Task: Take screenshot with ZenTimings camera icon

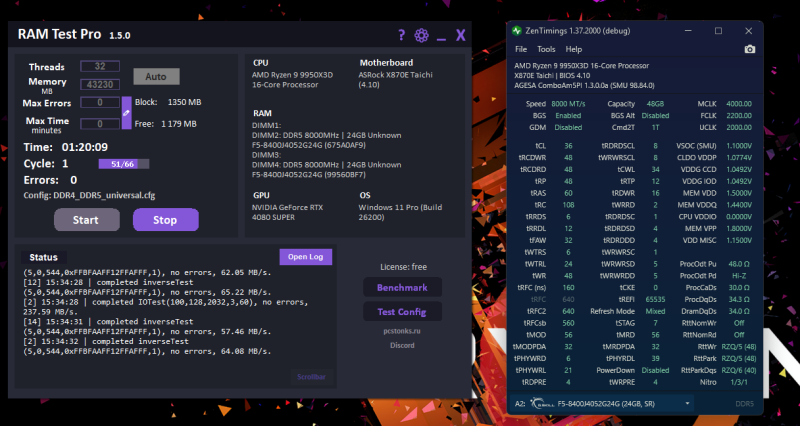Action: (x=749, y=49)
